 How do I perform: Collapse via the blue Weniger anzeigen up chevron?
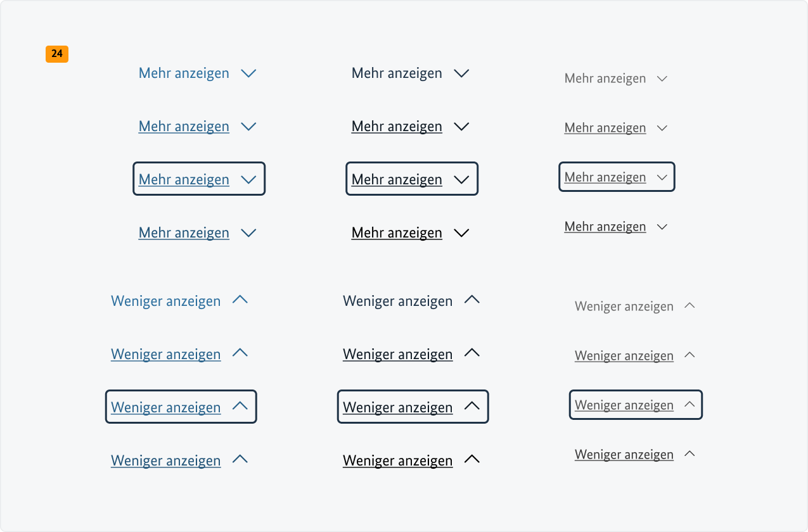tap(240, 300)
